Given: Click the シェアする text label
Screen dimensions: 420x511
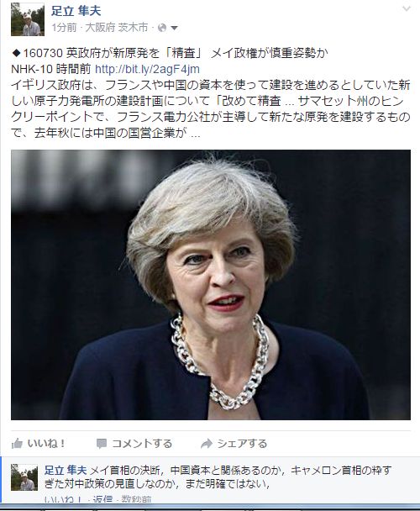Looking at the screenshot, I should [242, 444].
